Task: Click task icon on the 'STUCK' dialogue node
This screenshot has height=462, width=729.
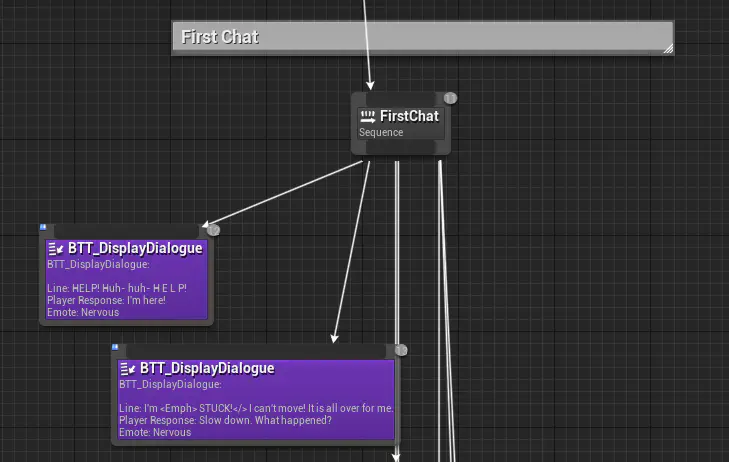Action: pyautogui.click(x=127, y=368)
